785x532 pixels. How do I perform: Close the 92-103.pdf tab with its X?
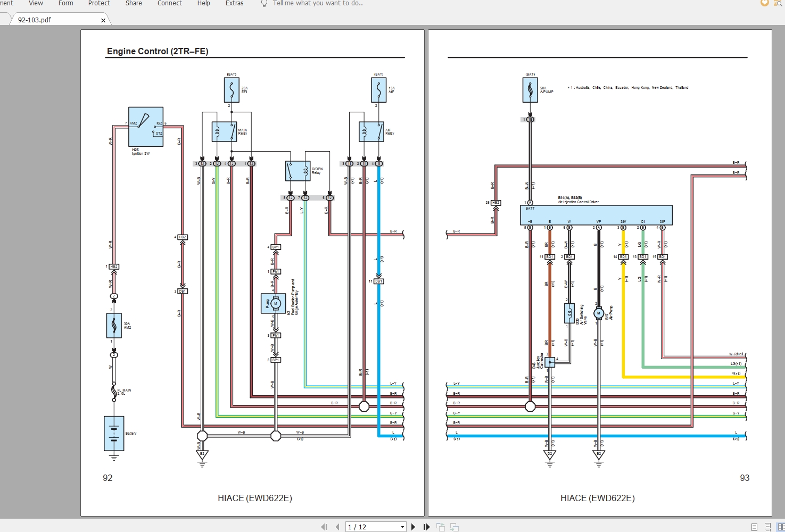(103, 20)
